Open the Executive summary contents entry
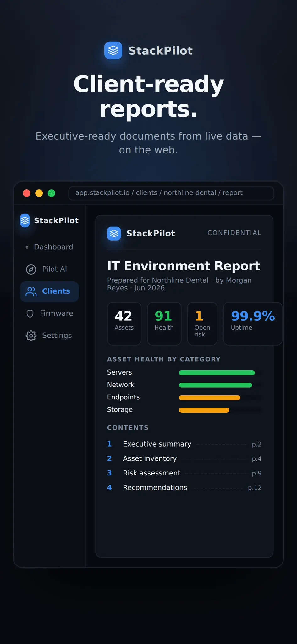The height and width of the screenshot is (644, 297). tap(184, 444)
